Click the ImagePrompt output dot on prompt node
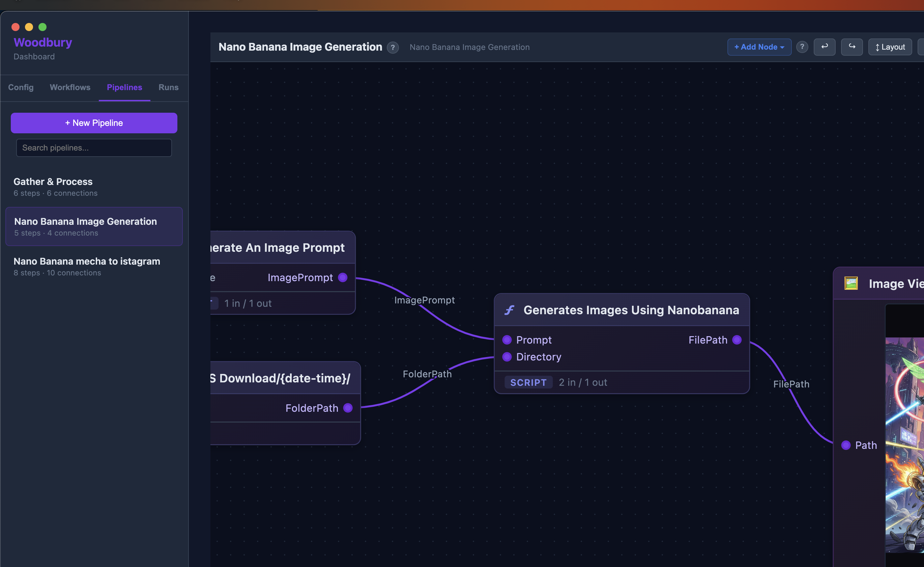 [x=342, y=277]
